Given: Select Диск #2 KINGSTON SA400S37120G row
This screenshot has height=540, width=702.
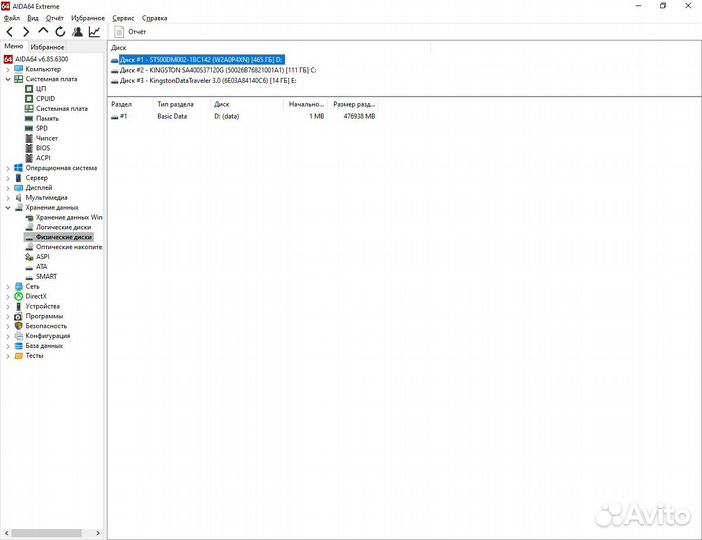Looking at the screenshot, I should pyautogui.click(x=214, y=70).
